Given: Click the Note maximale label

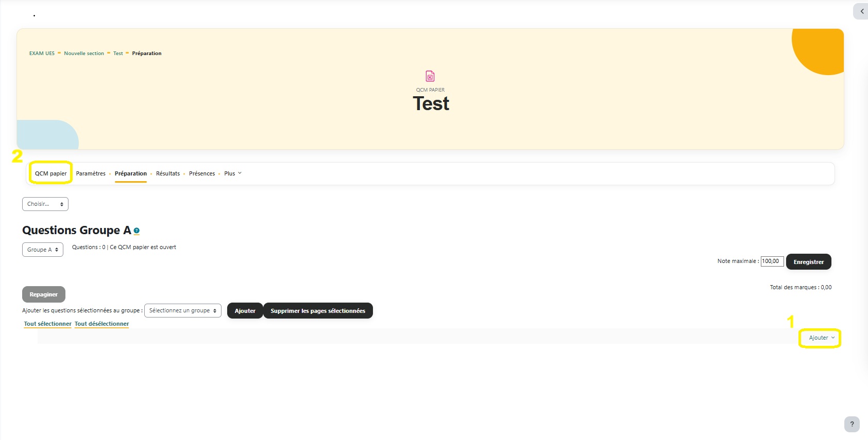Looking at the screenshot, I should [x=738, y=261].
